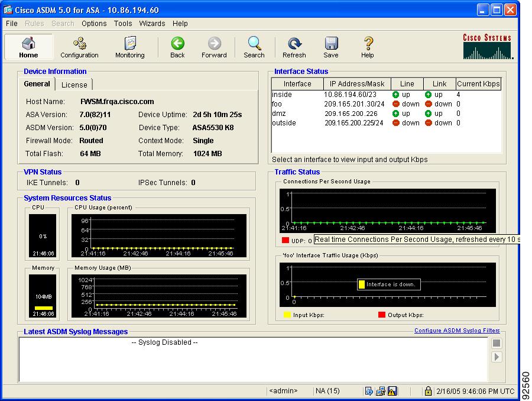Click IP address 209.165.200.226

click(x=351, y=114)
